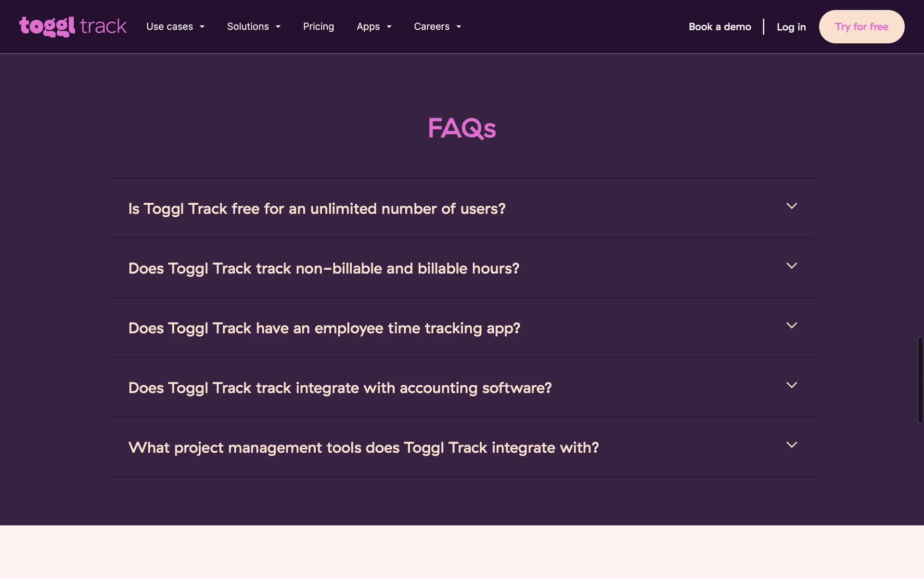Click the Use cases dropdown arrow
The height and width of the screenshot is (578, 924).
point(202,27)
